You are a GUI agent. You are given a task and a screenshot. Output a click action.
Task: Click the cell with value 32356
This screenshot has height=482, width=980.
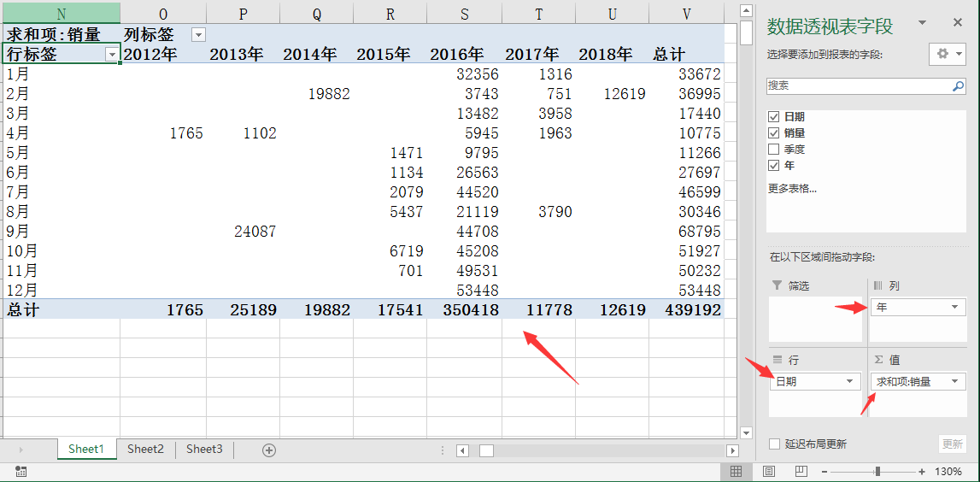[x=465, y=74]
